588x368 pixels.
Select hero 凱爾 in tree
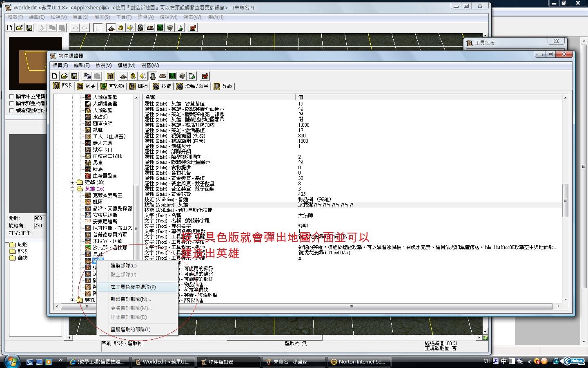click(98, 202)
